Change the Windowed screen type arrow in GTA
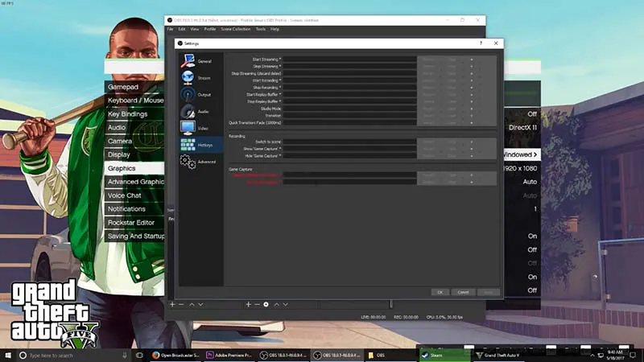Viewport: 644px width, 362px height. 535,154
